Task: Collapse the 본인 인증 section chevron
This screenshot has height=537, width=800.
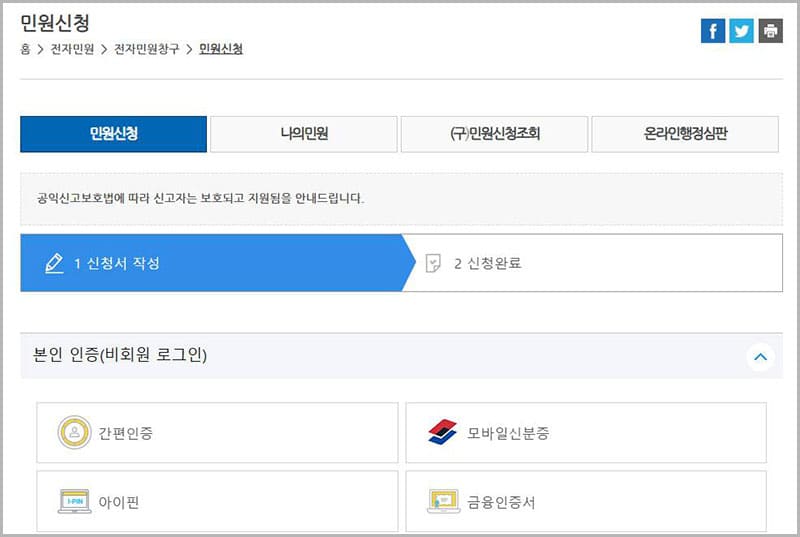Action: click(x=760, y=356)
